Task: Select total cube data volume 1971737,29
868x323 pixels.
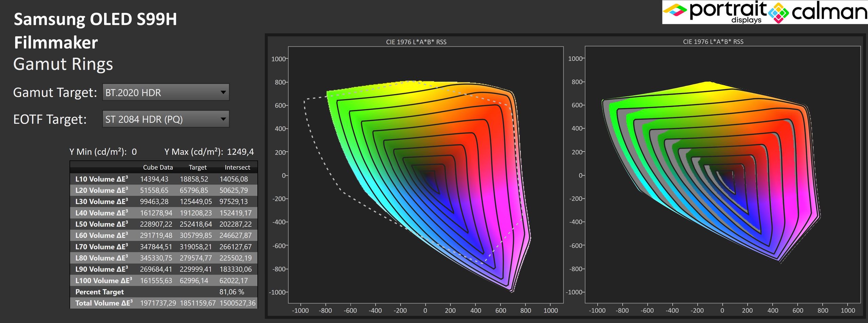Action: [158, 303]
